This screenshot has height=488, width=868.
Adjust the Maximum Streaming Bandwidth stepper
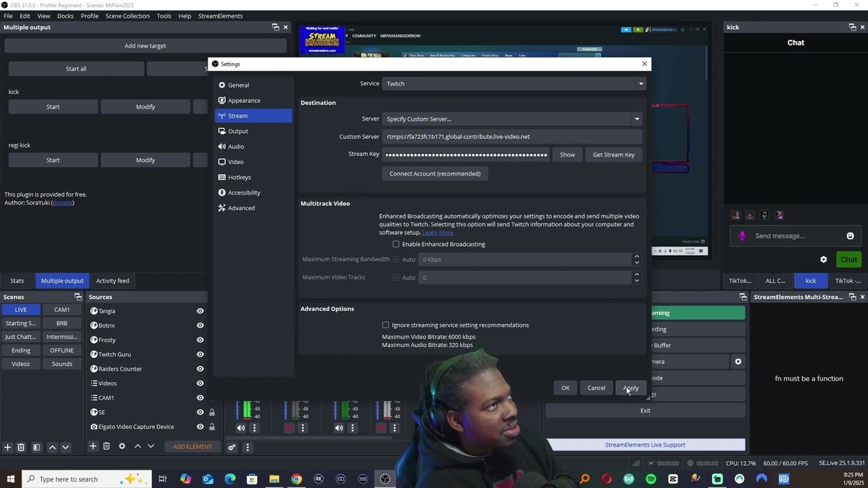tap(636, 260)
